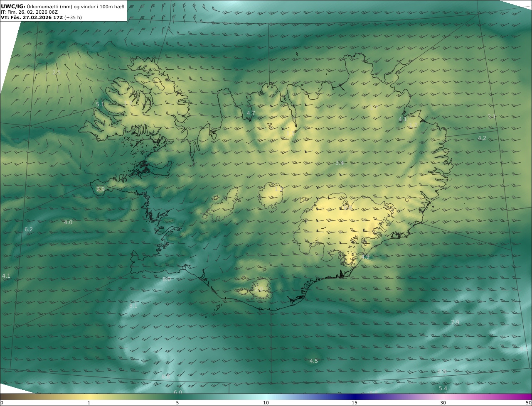Pick the '10' tick on the color scale
Viewport: 532px width, 406px height.
266,403
